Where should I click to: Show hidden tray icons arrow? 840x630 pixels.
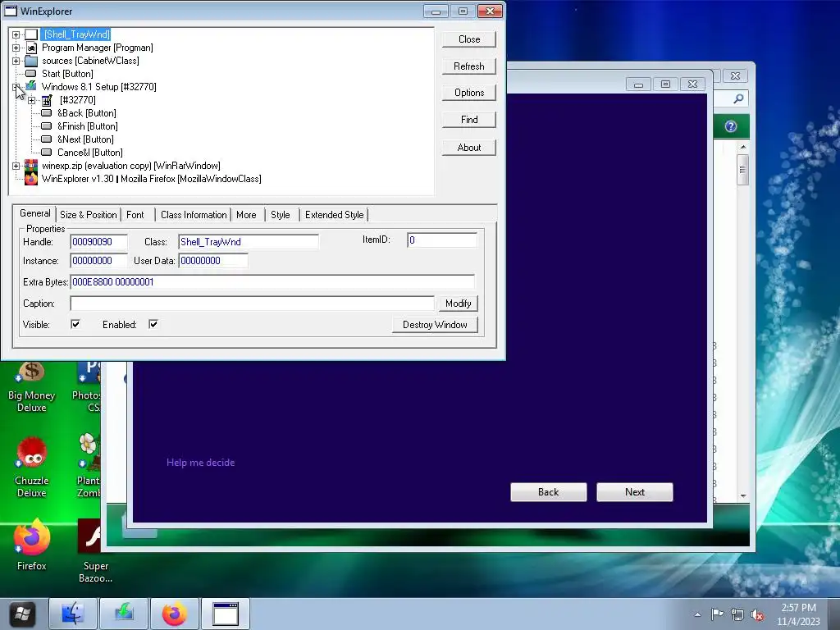coord(697,614)
